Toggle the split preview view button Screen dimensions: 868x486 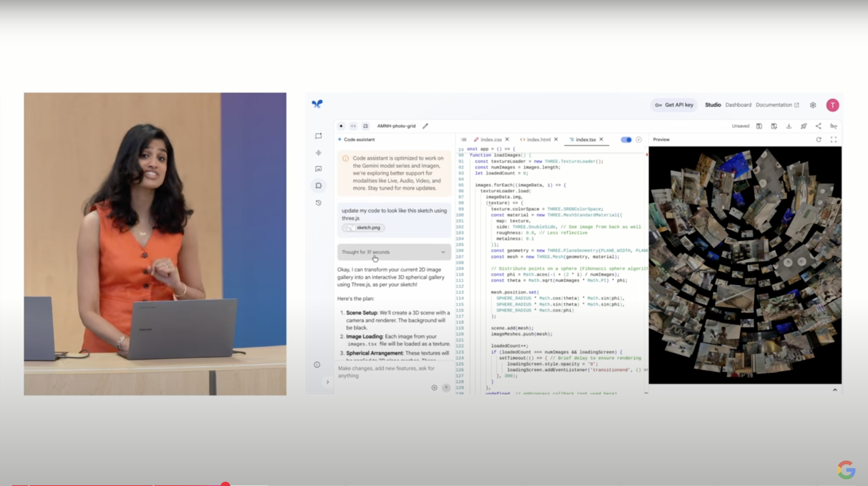coord(366,126)
